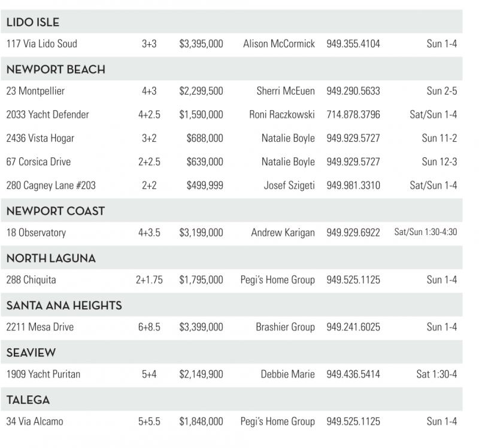Open the 18 Observatory listing
This screenshot has width=479, height=448.
click(36, 233)
